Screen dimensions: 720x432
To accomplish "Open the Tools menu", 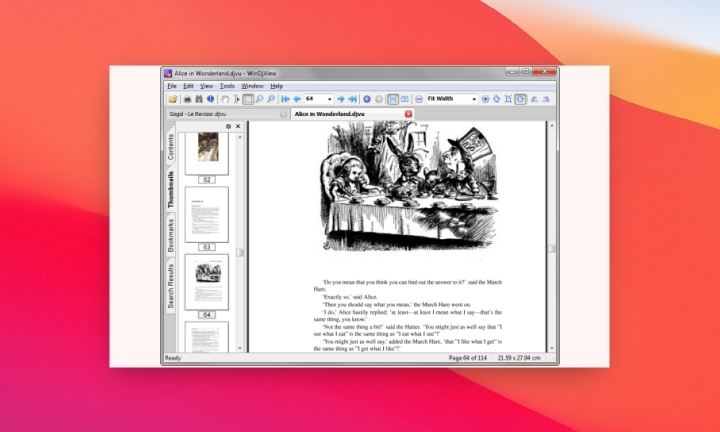I will pos(227,86).
